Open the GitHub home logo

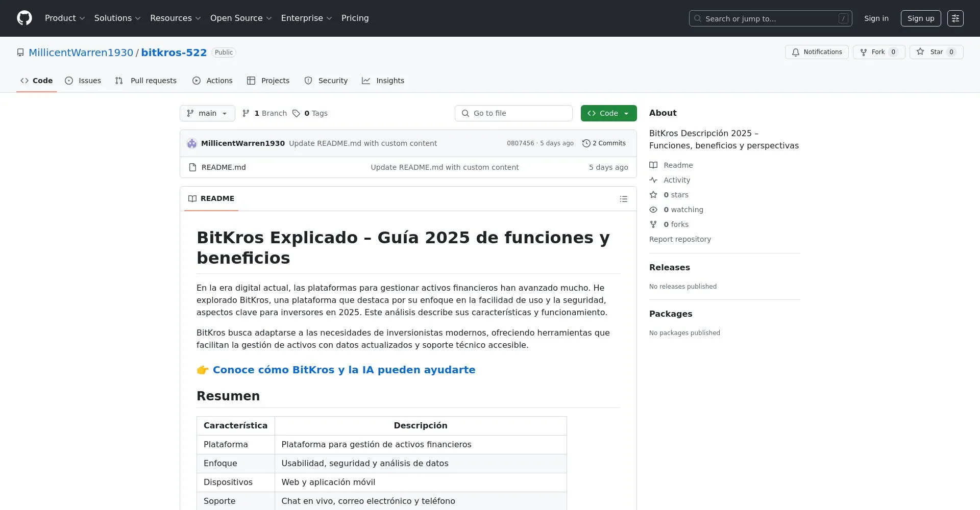[x=24, y=18]
